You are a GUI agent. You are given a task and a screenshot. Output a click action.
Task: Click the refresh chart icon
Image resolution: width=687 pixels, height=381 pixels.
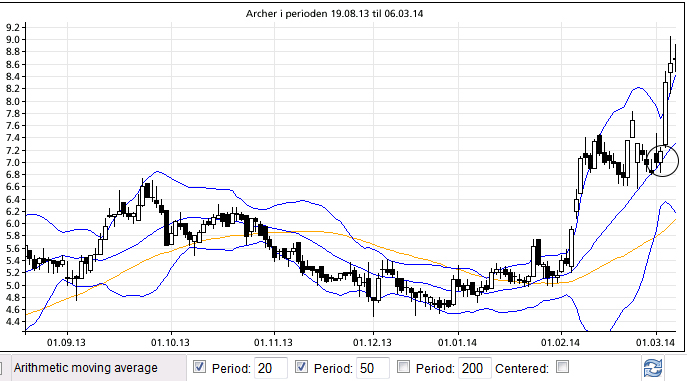click(x=653, y=368)
